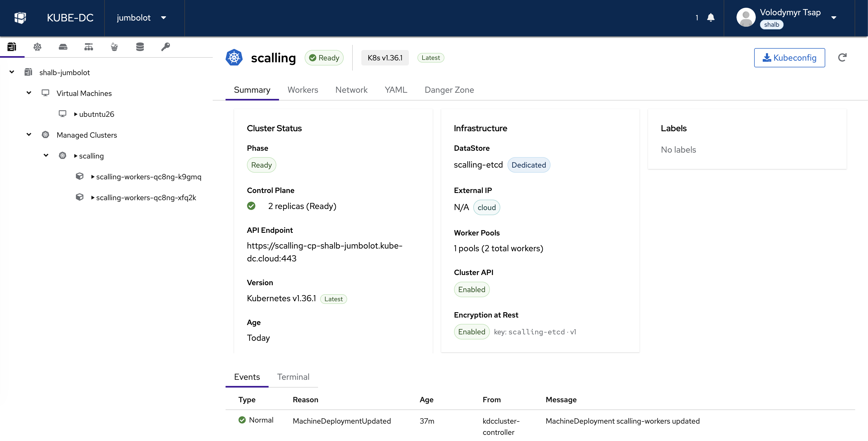Click the Latest badge next to Kubernetes v1.36.1
This screenshot has height=441, width=868.
pyautogui.click(x=333, y=299)
